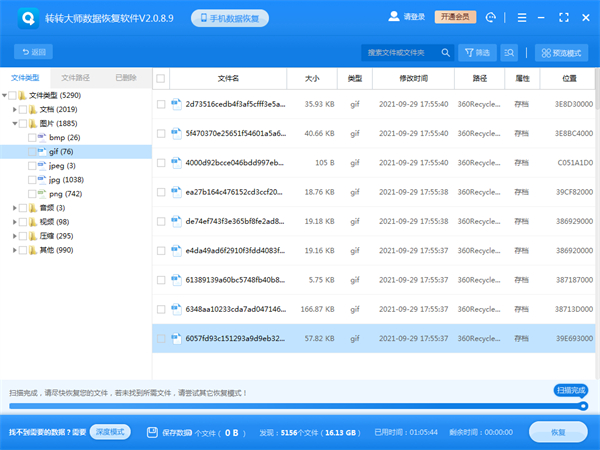
Task: Click the list search icon beside 筛选
Action: (x=511, y=52)
